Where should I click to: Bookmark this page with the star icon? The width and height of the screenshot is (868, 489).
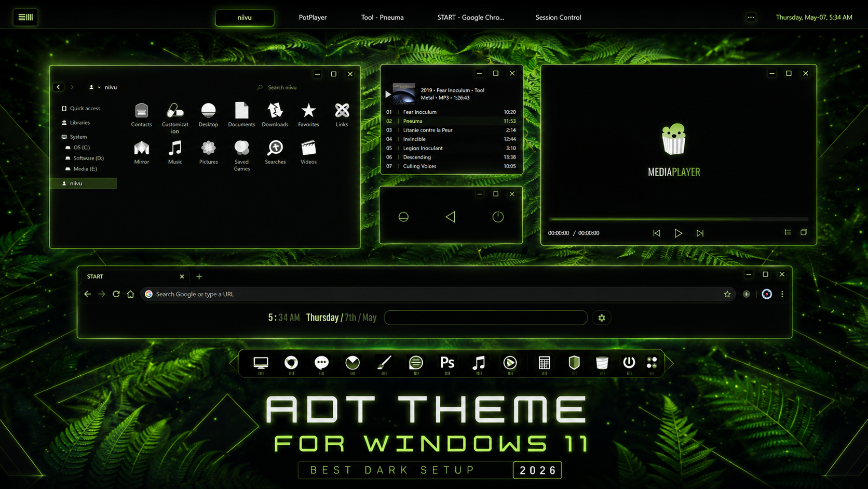coord(727,294)
